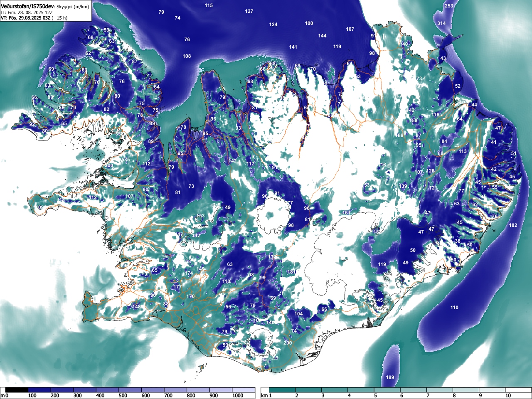This screenshot has width=532, height=399.
Task: Click the 170 visibility value on the map
Action: 190,296
